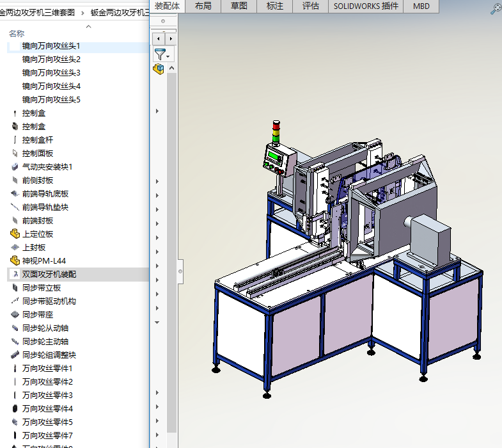Screen dimensions: 502x448
Task: Click the 同步轮组调整块 file icon
Action: click(15, 355)
